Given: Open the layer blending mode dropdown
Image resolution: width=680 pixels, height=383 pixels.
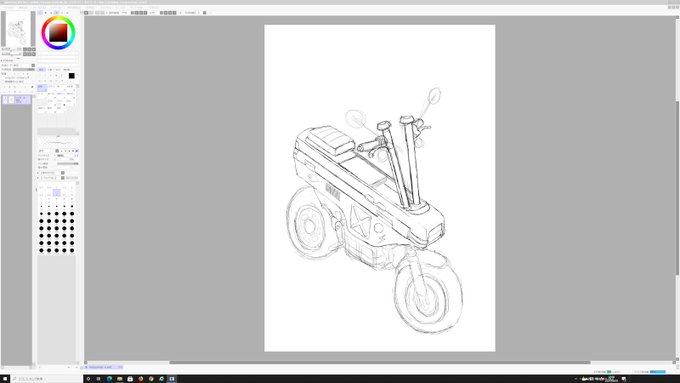Looking at the screenshot, I should tap(18, 65).
